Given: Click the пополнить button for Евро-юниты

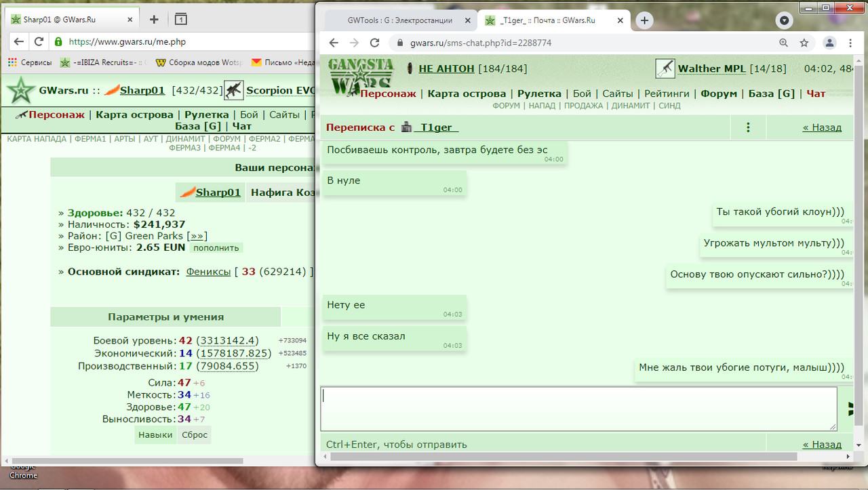Looking at the screenshot, I should (x=216, y=248).
